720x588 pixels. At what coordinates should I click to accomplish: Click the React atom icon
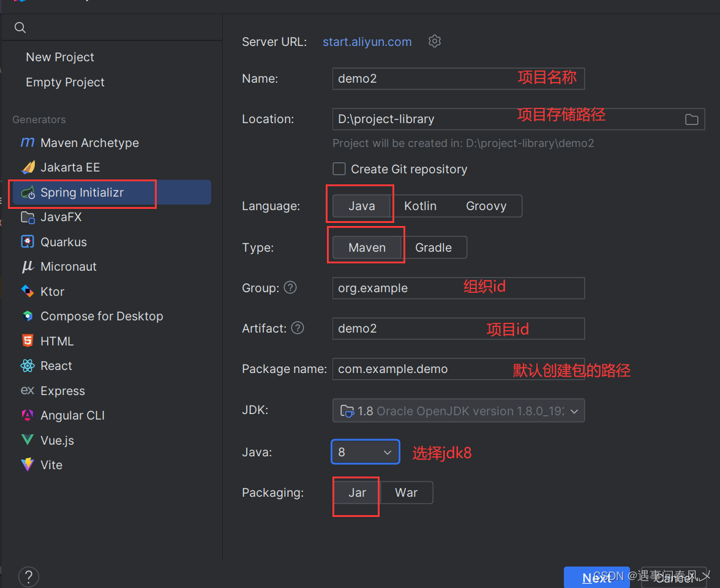(28, 366)
